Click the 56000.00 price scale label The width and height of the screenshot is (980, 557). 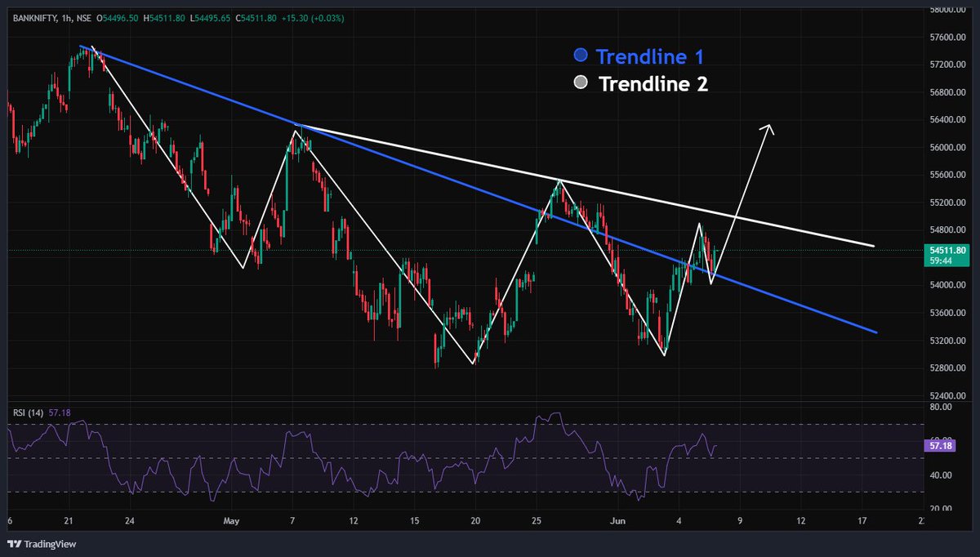pos(947,148)
